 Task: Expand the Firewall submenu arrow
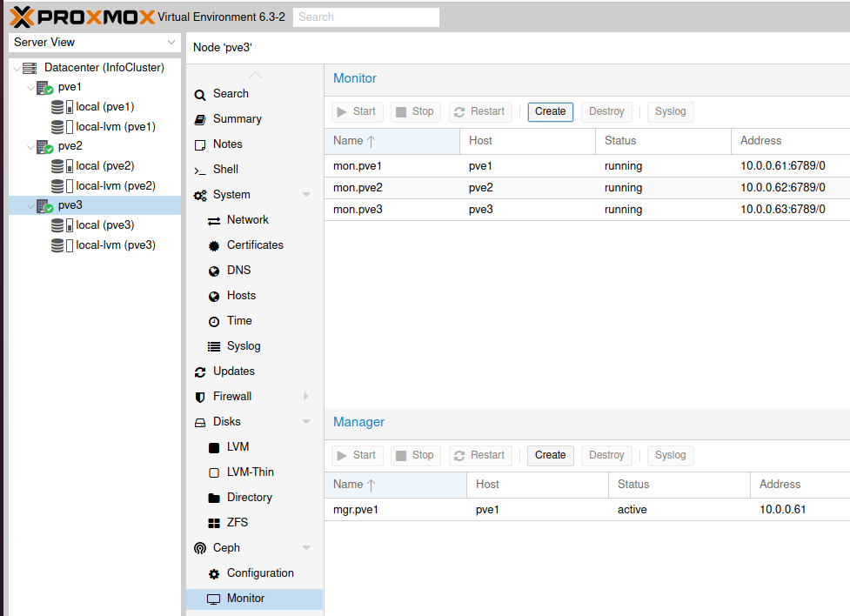(x=306, y=397)
